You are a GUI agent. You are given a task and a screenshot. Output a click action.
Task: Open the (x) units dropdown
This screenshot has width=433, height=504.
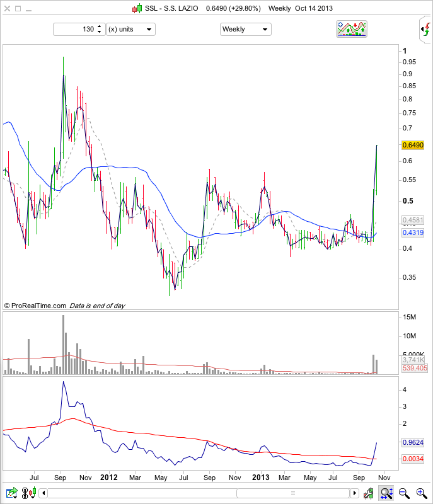click(x=131, y=29)
